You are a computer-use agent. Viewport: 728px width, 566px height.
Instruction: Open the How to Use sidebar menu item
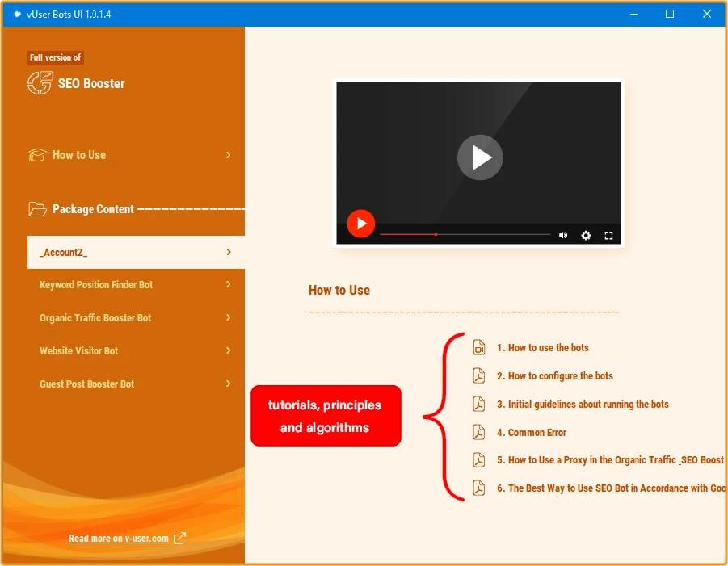point(130,155)
